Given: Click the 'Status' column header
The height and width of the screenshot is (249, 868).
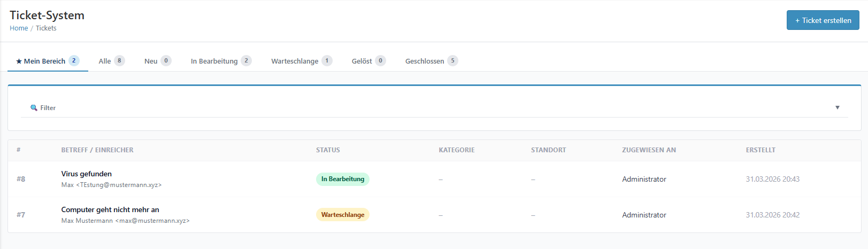Looking at the screenshot, I should click(328, 150).
